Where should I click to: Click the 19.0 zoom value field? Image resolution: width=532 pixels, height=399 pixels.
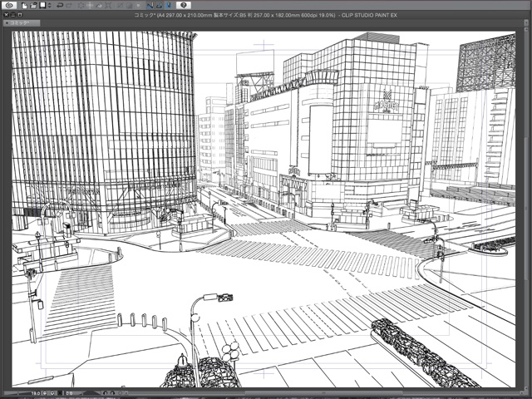36,393
